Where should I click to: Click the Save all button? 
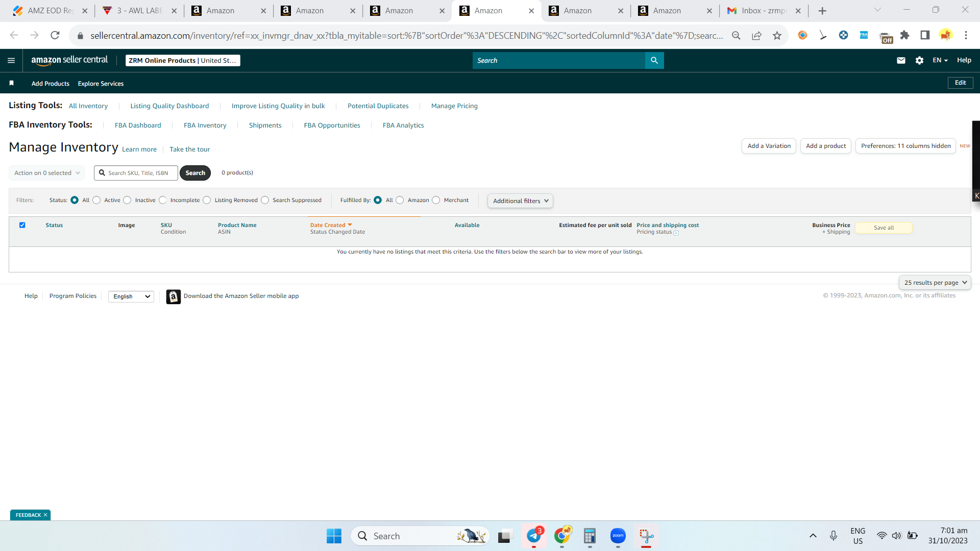[884, 228]
